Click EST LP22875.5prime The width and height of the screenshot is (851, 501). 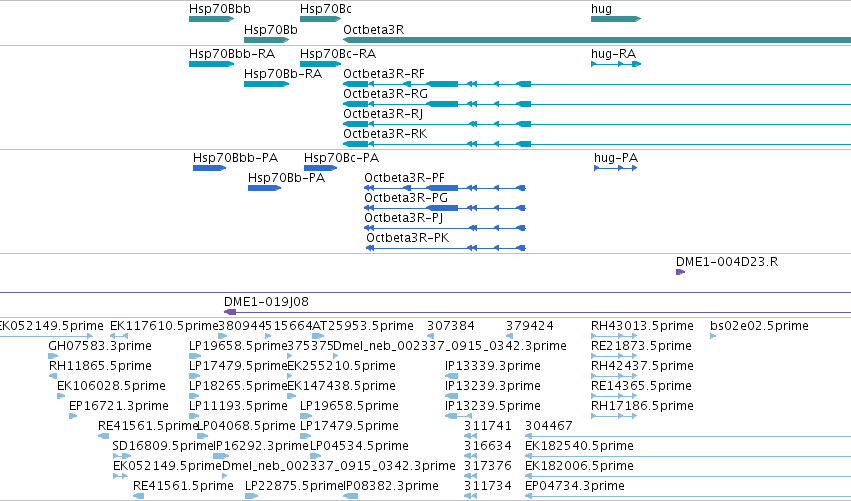point(252,497)
